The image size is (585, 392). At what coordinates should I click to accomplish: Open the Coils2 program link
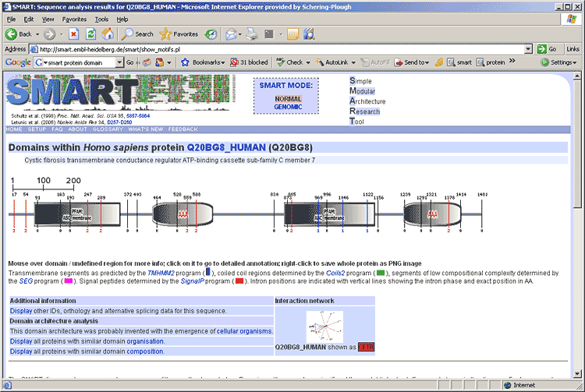click(x=335, y=273)
